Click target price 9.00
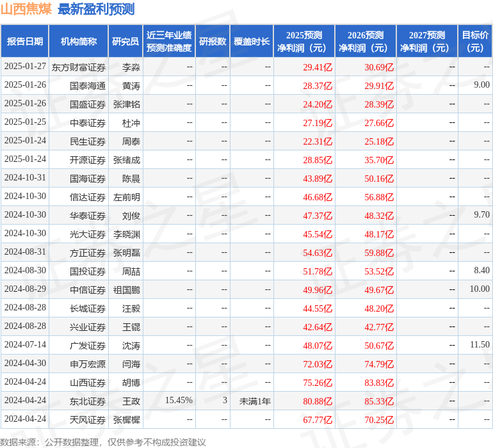Viewport: 493px width, 448px height. (481, 85)
